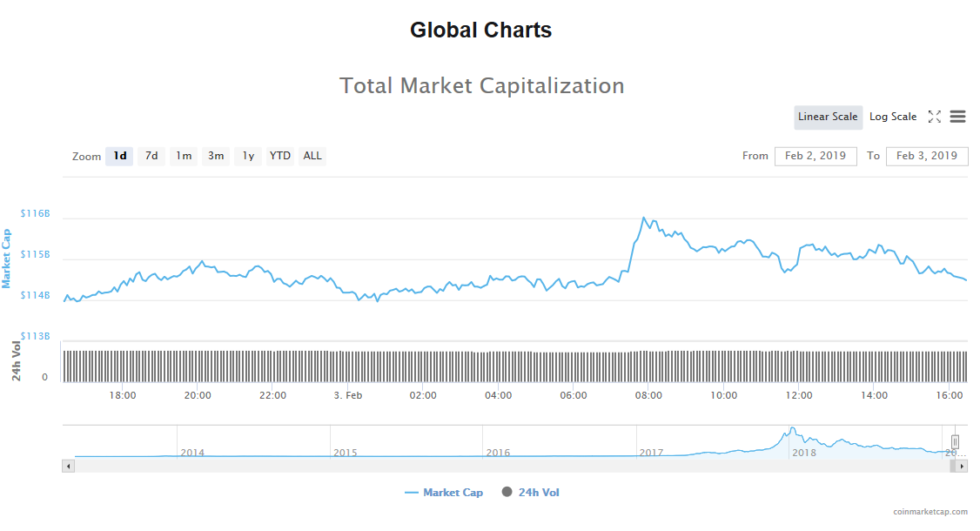Click the From date field

(x=816, y=156)
